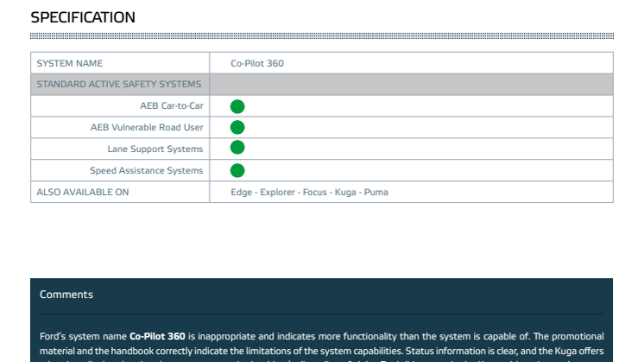
Task: Click bold Co-Pilot 360 in the comments paragraph
Action: [157, 336]
